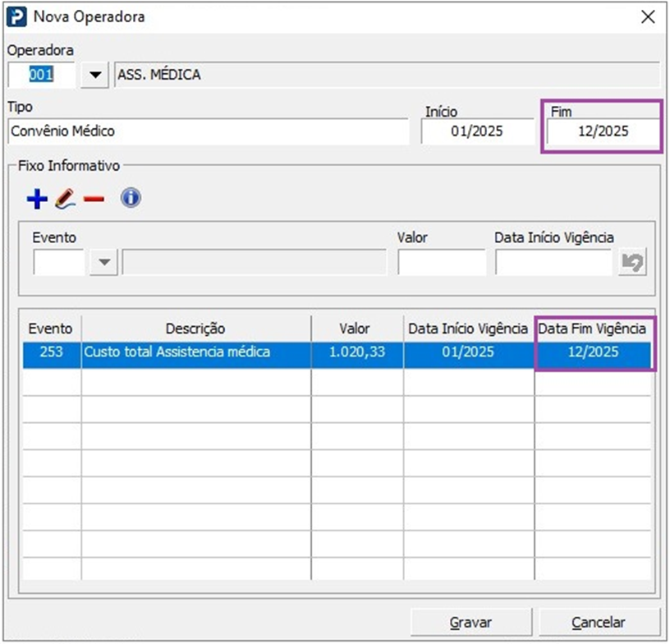Click the undo arrow beside Data Início Vigência
Screen dimensions: 670x644
632,261
